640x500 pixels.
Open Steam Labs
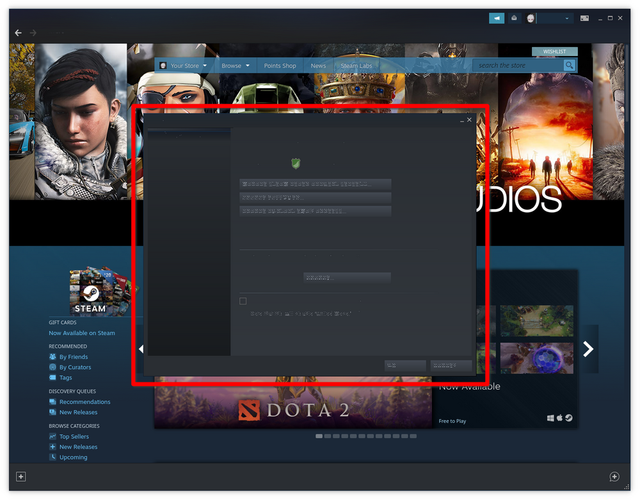coord(356,66)
